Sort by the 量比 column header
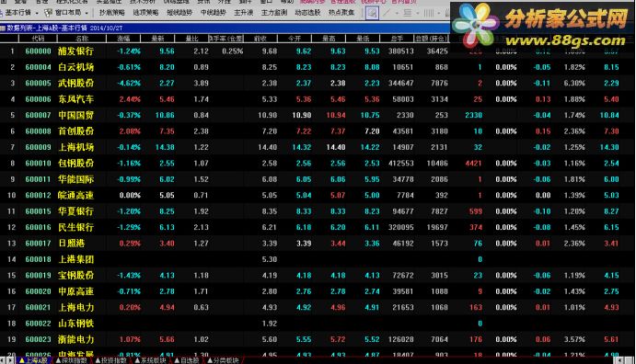 [191, 39]
